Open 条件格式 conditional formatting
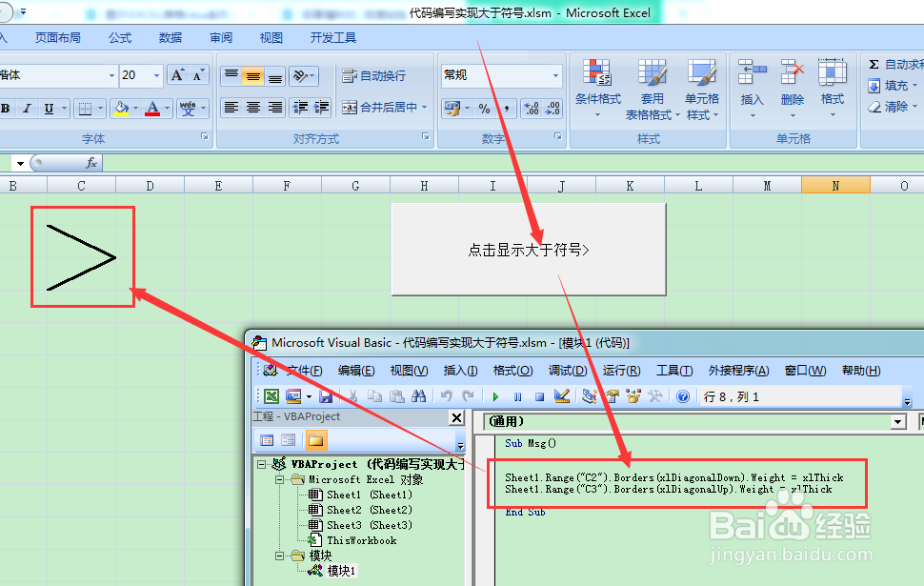The image size is (924, 586). (x=597, y=89)
